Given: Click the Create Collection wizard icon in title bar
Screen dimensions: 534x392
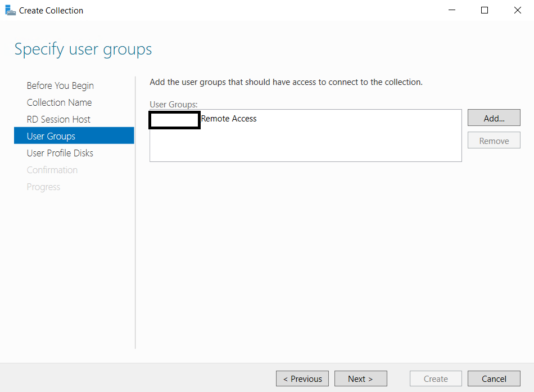Looking at the screenshot, I should pyautogui.click(x=10, y=10).
